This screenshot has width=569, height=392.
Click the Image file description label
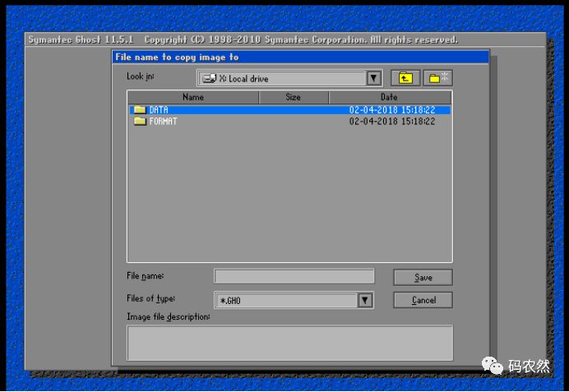(169, 317)
